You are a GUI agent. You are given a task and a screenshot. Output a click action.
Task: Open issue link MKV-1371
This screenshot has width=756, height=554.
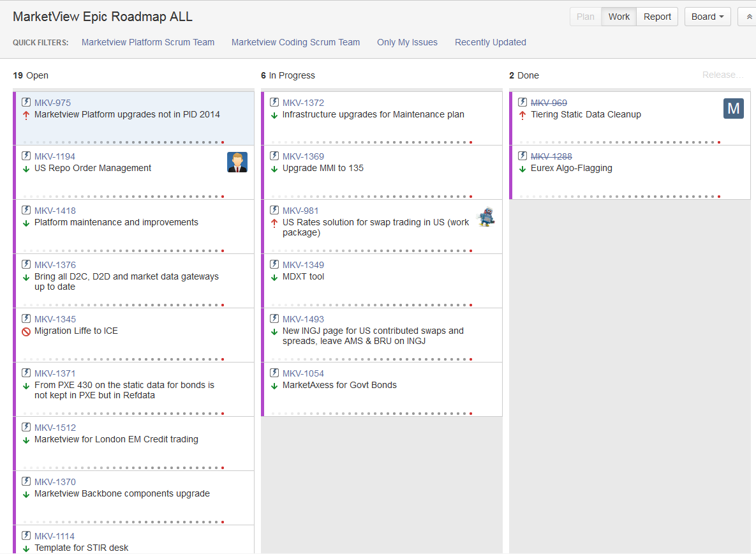point(55,373)
